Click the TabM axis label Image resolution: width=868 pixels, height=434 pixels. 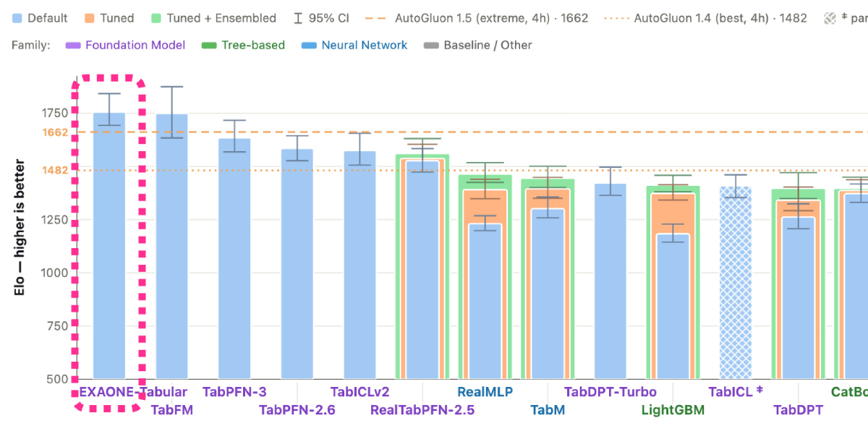(x=548, y=410)
